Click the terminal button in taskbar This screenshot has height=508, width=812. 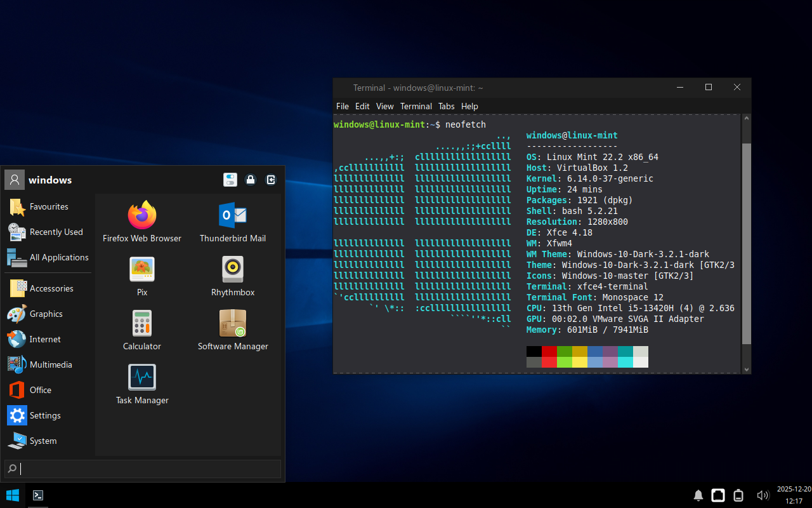[x=38, y=495]
